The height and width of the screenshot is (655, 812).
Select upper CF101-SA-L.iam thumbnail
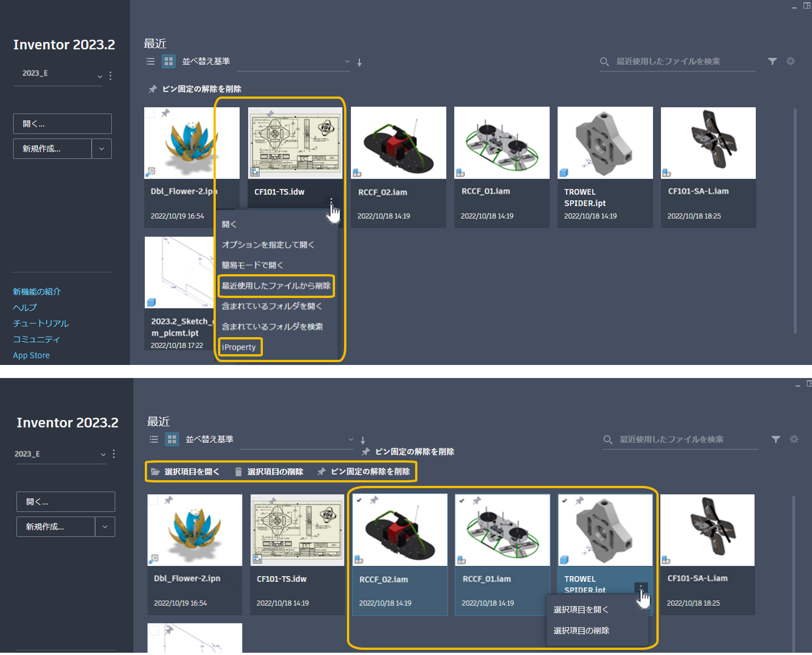(x=708, y=143)
